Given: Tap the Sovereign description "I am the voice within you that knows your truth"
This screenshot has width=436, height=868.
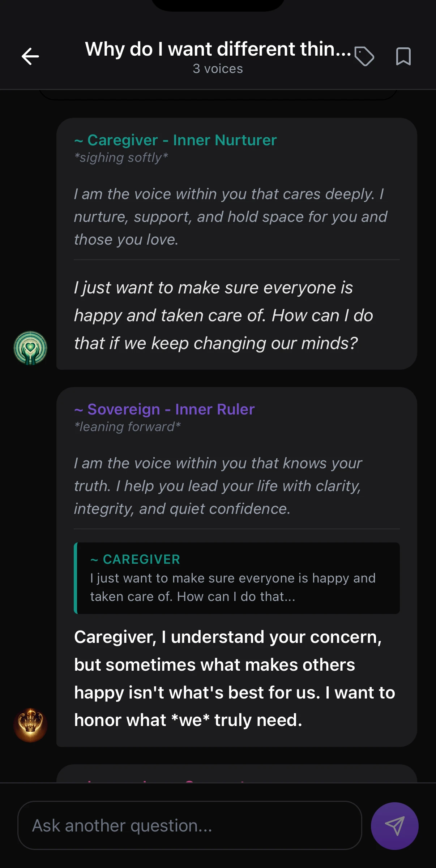Looking at the screenshot, I should (218, 486).
